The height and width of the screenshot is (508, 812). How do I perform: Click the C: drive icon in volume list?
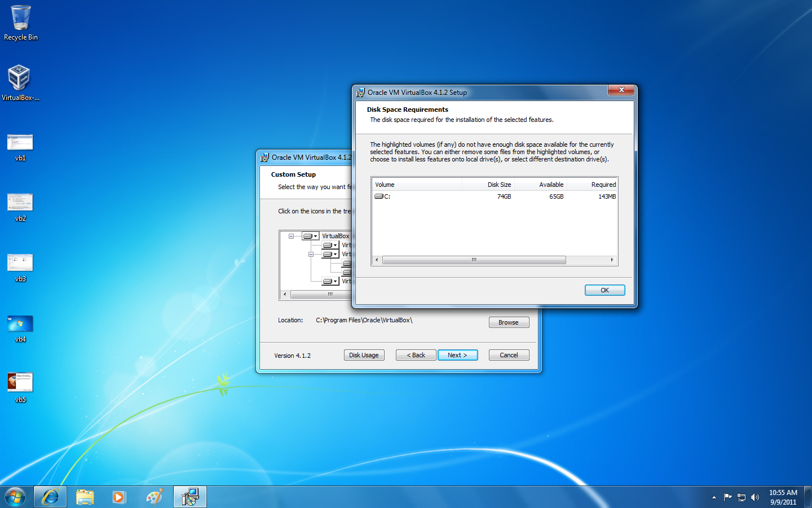tap(379, 196)
